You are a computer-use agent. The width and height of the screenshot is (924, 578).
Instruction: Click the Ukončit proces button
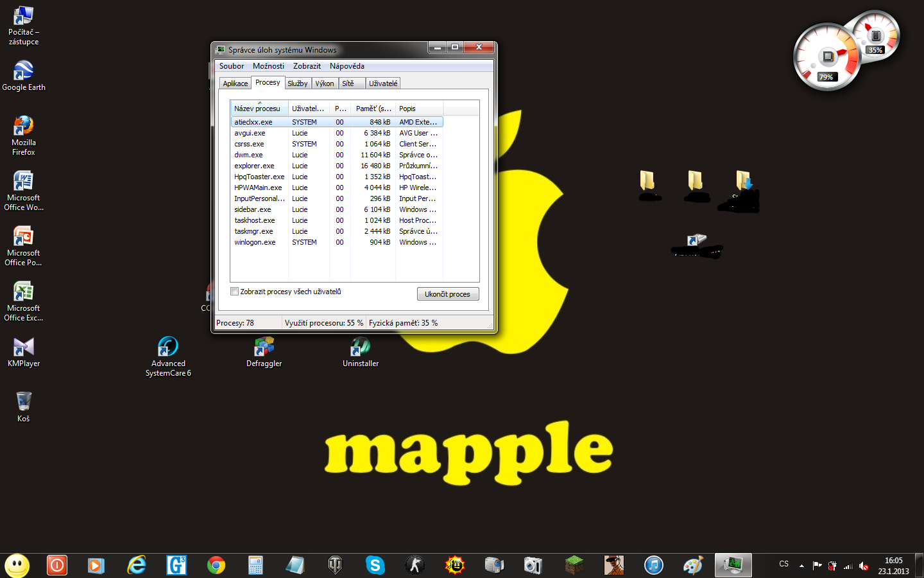coord(448,294)
